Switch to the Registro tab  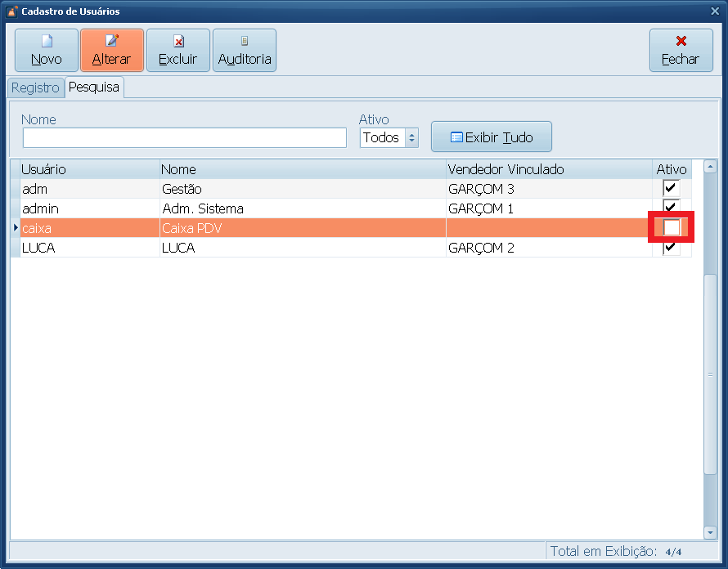(35, 87)
